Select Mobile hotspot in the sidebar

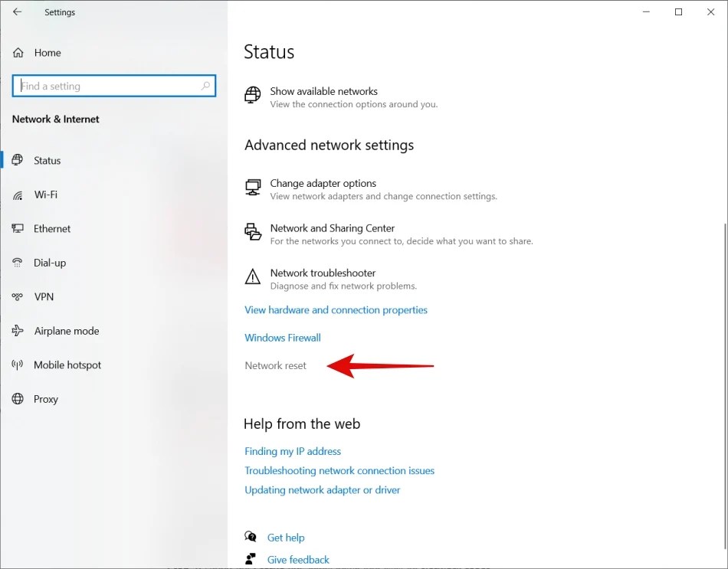tap(67, 365)
